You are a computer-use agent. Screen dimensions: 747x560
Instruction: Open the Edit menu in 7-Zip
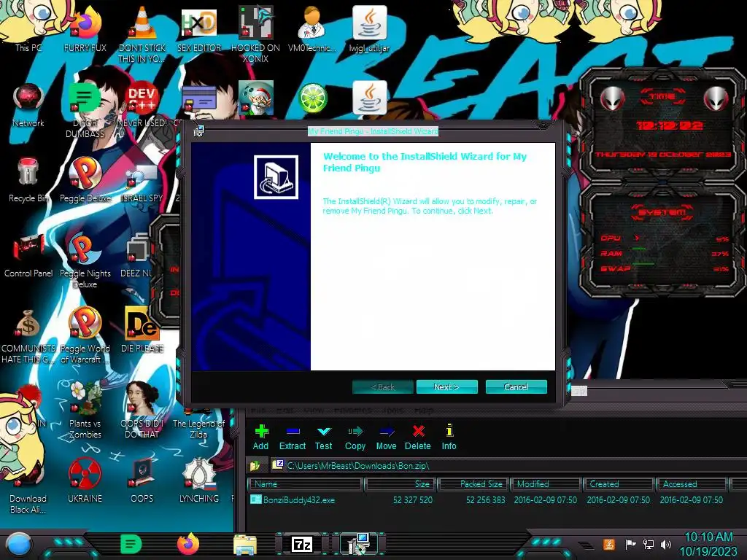click(285, 411)
